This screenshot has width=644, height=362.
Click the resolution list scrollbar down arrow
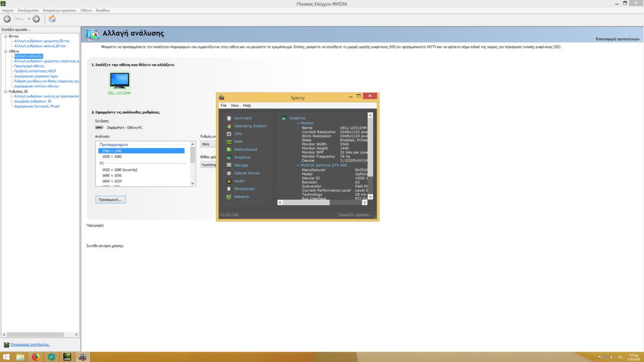pos(192,184)
